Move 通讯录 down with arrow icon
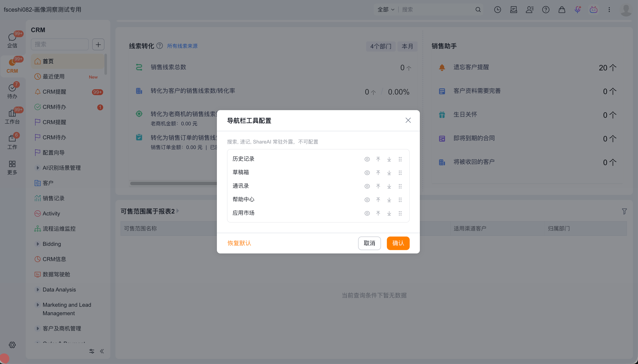 389,186
